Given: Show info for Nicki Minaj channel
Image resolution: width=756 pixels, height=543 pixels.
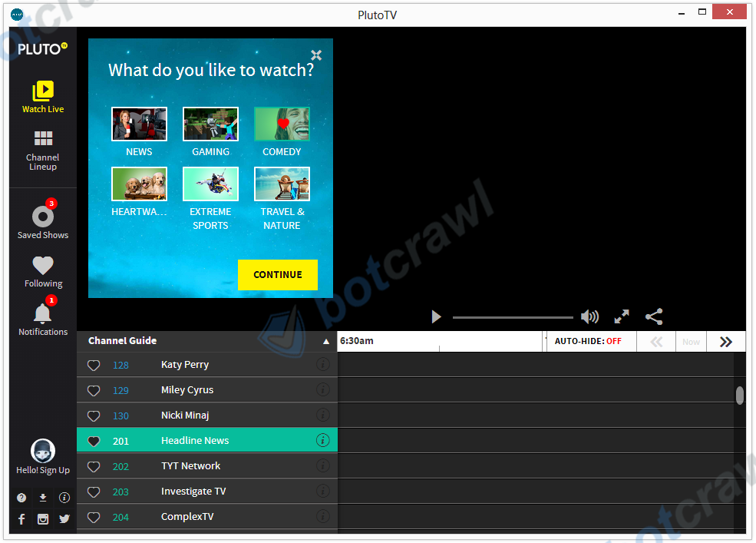Looking at the screenshot, I should coord(323,415).
